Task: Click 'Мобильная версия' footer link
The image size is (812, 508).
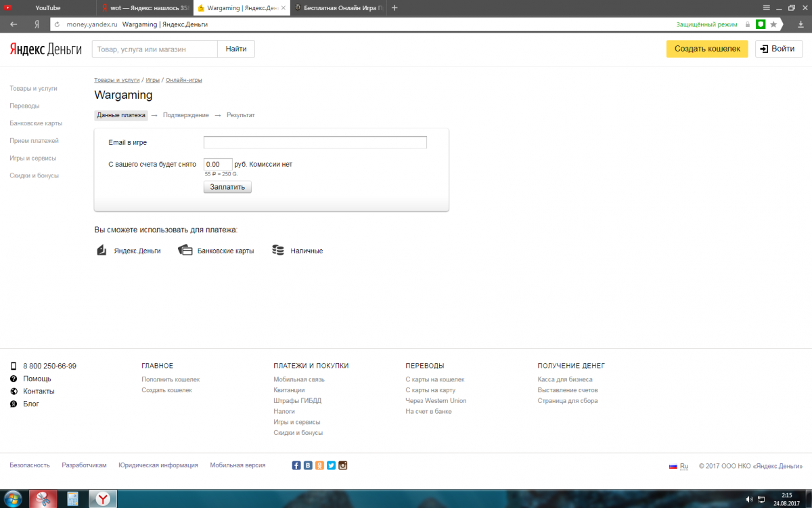Action: coord(238,465)
